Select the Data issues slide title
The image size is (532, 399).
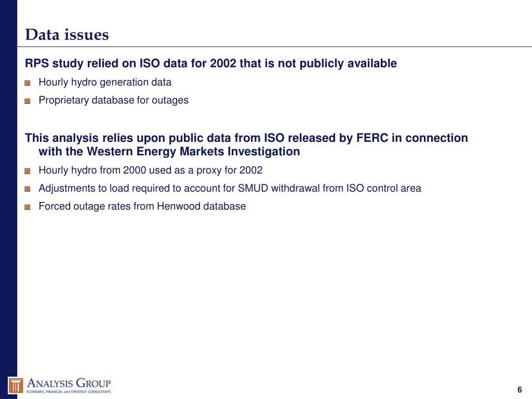click(x=67, y=35)
